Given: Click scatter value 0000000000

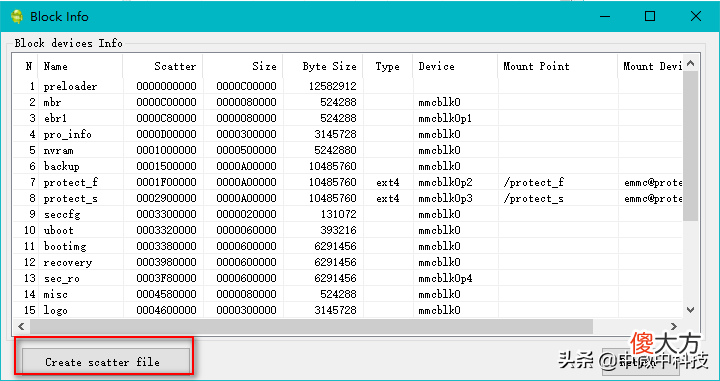Looking at the screenshot, I should 166,86.
